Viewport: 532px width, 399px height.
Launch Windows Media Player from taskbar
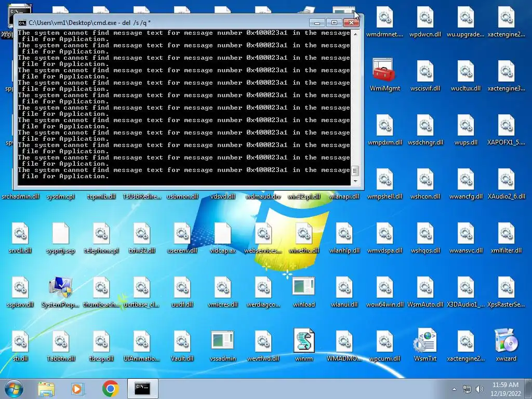(78, 389)
